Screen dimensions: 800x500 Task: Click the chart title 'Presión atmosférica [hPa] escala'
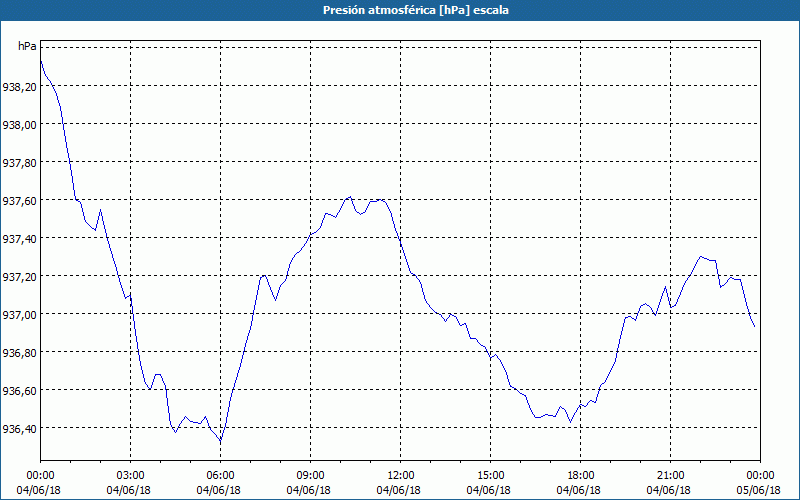[x=416, y=10]
